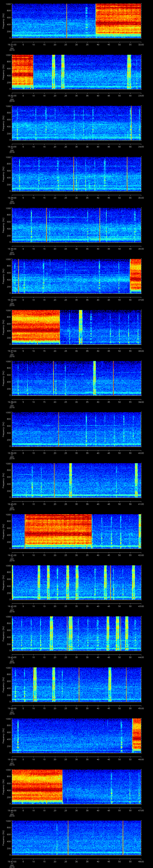Click the 19:33:00 start time label
The width and height of the screenshot is (153, 868).
(12, 147)
